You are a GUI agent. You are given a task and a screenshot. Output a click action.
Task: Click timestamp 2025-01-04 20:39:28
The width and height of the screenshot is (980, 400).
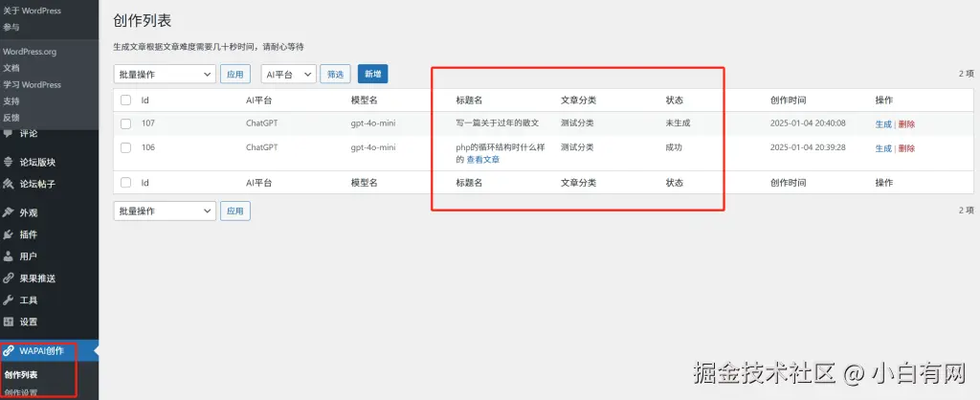point(808,147)
